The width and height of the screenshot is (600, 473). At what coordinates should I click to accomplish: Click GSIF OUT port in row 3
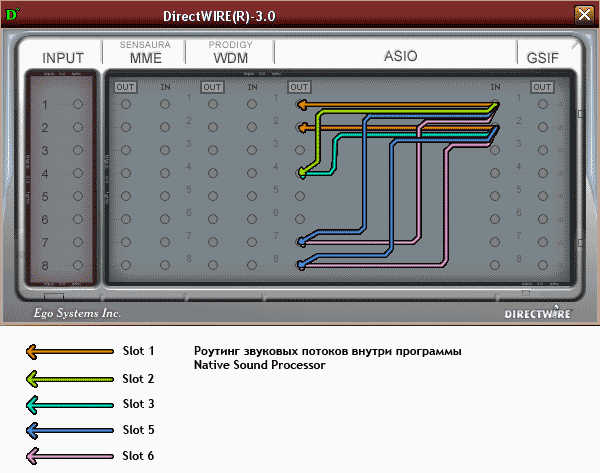pyautogui.click(x=543, y=150)
